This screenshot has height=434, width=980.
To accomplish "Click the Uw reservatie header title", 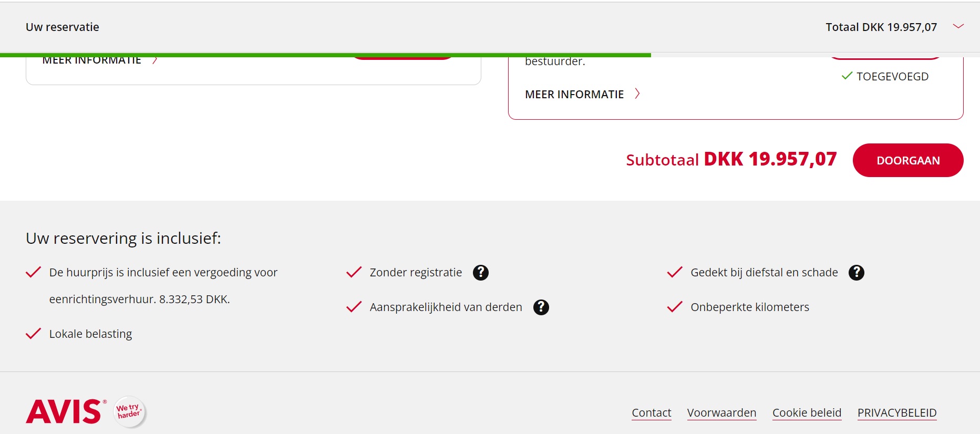I will [x=63, y=27].
